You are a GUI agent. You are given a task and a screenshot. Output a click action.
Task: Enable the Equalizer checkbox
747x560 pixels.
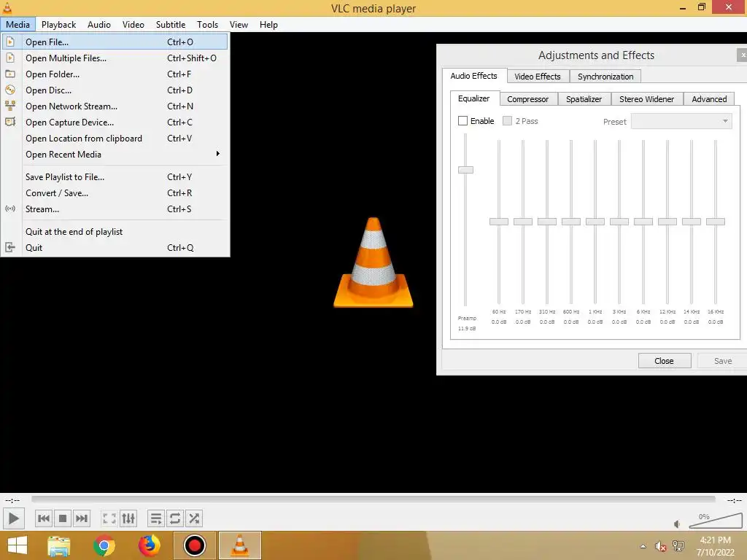coord(462,121)
